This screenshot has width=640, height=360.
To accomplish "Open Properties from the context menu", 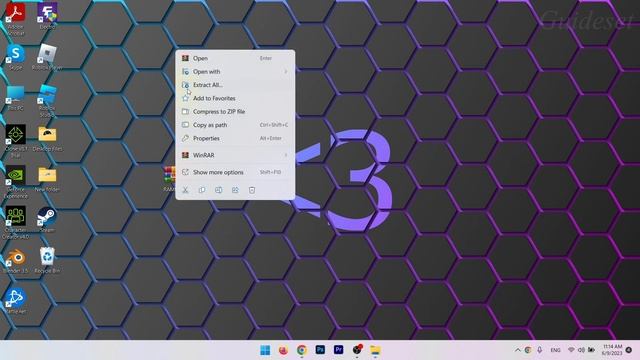I will (x=235, y=138).
